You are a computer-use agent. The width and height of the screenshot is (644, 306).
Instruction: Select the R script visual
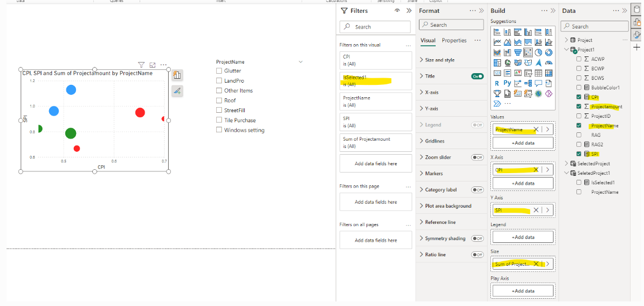coord(497,83)
